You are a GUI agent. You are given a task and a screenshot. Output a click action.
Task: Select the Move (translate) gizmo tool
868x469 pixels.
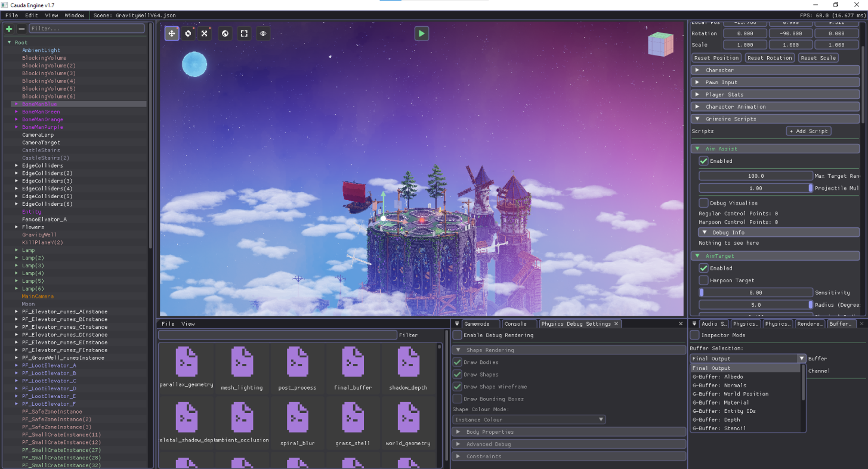pos(172,33)
